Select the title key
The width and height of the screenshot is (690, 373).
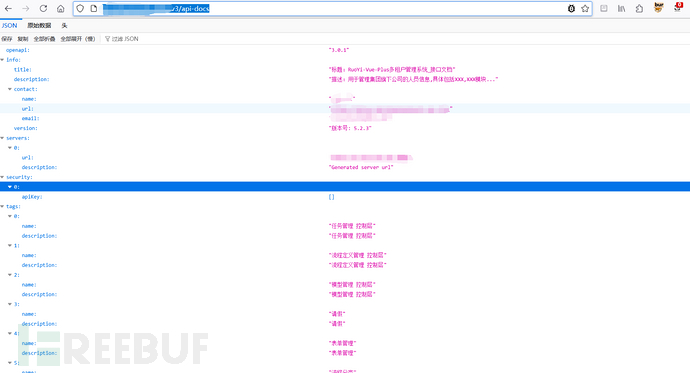22,69
